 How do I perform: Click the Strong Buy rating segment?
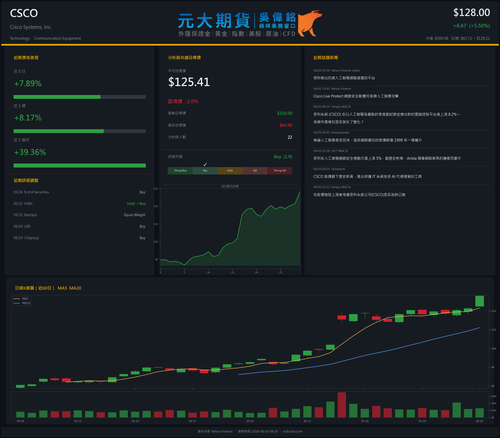pyautogui.click(x=180, y=171)
